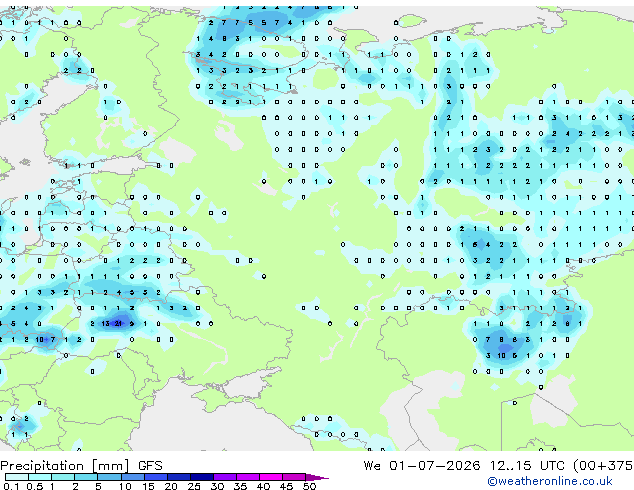634x490 pixels.
Task: Click the '40' legend label
Action: coord(263,486)
